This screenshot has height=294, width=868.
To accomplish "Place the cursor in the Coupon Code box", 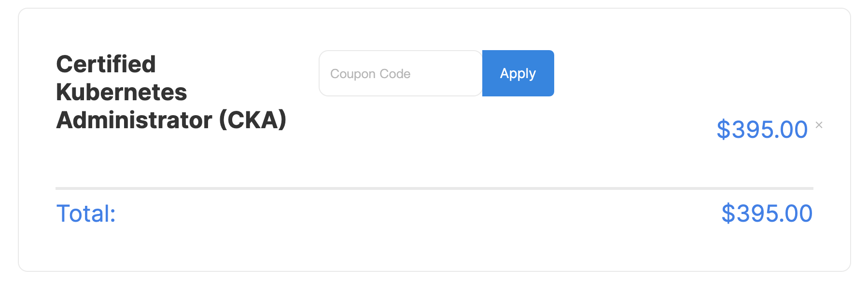I will [401, 73].
